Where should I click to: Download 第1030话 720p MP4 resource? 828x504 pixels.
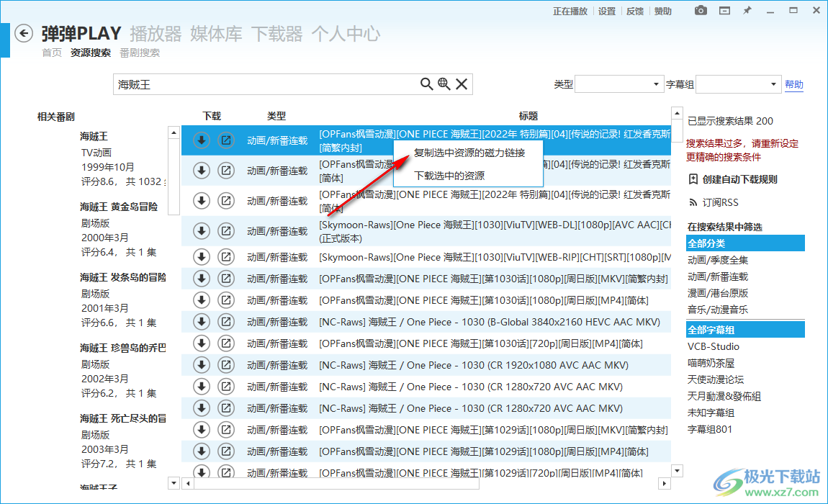click(x=201, y=344)
